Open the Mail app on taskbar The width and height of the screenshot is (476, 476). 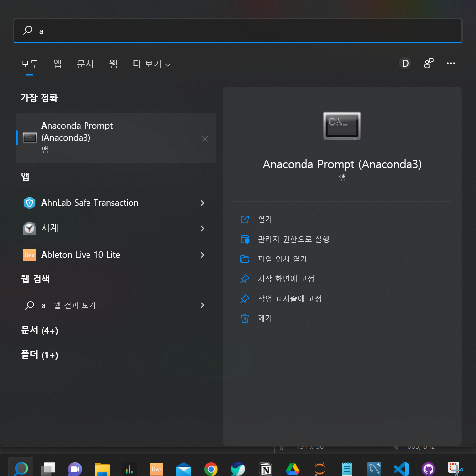tap(184, 469)
